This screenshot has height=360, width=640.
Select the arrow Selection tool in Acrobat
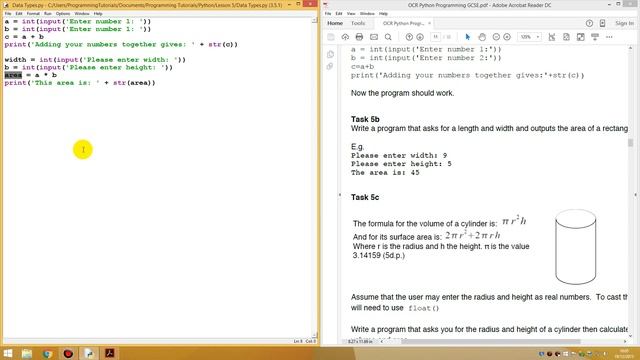point(468,37)
